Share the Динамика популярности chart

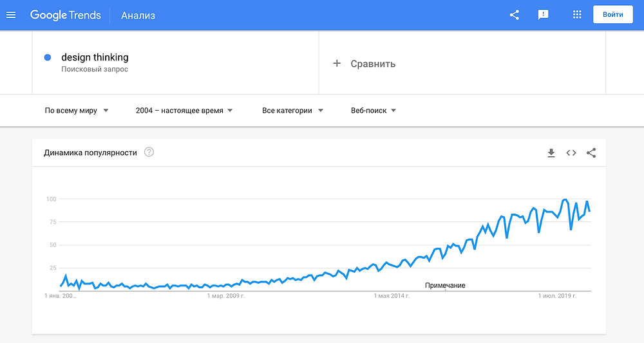591,153
